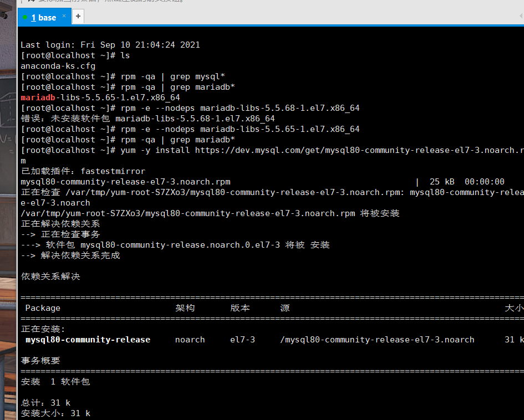Click the "正在解决依赖关系" line

point(60,224)
